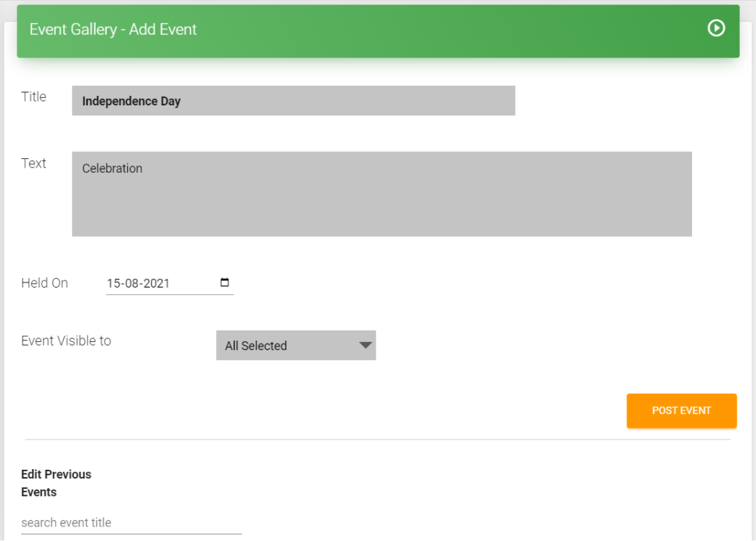Select the year 2021 in Held On
Viewport: 756px width, 541px height.
(x=156, y=283)
